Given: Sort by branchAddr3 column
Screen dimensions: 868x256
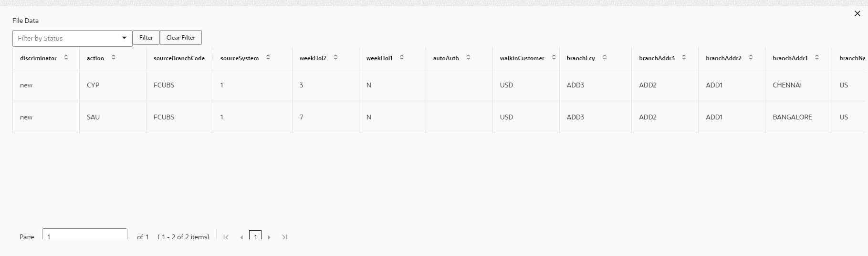Looking at the screenshot, I should (x=684, y=57).
